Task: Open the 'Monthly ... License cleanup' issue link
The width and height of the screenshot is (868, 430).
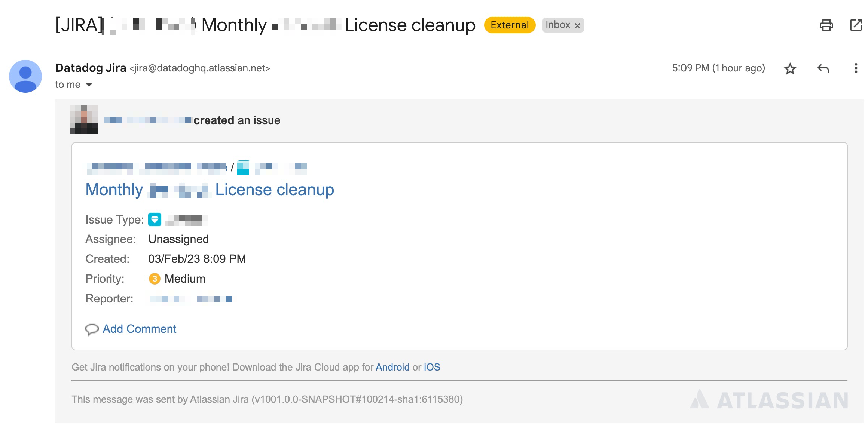Action: tap(210, 190)
